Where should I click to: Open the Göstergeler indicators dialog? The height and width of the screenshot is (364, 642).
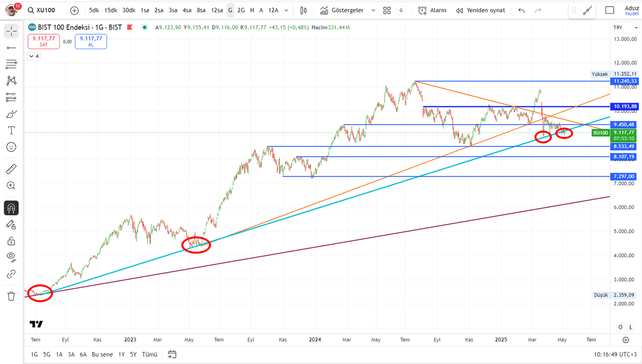(343, 10)
